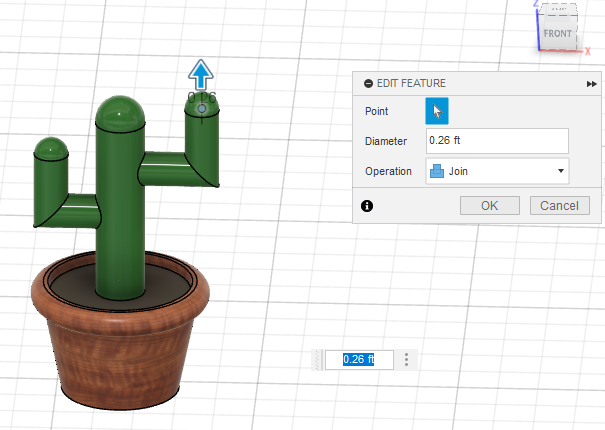Click the blue arrow manipulator above cactus
Viewport: 605px width, 430px height.
tap(201, 74)
